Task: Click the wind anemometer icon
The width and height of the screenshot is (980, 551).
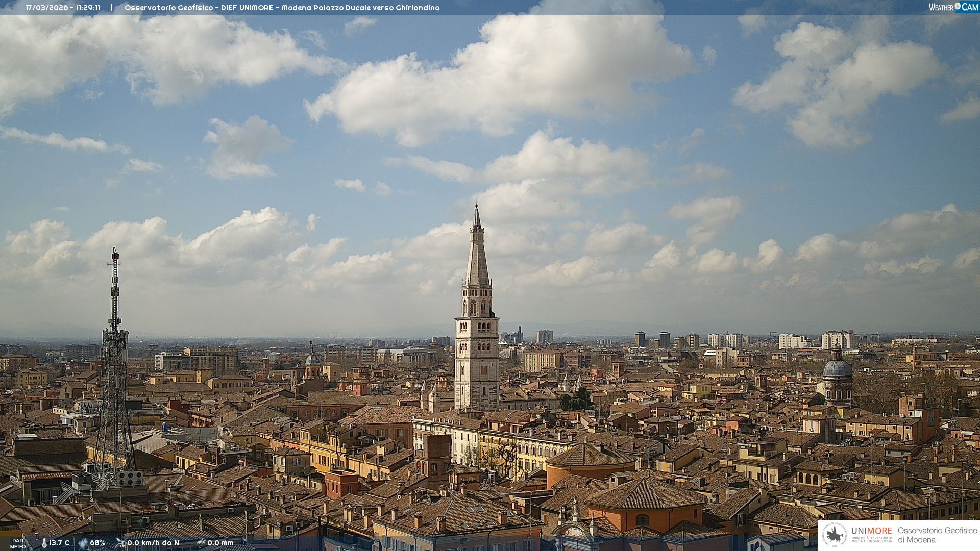Action: point(120,543)
